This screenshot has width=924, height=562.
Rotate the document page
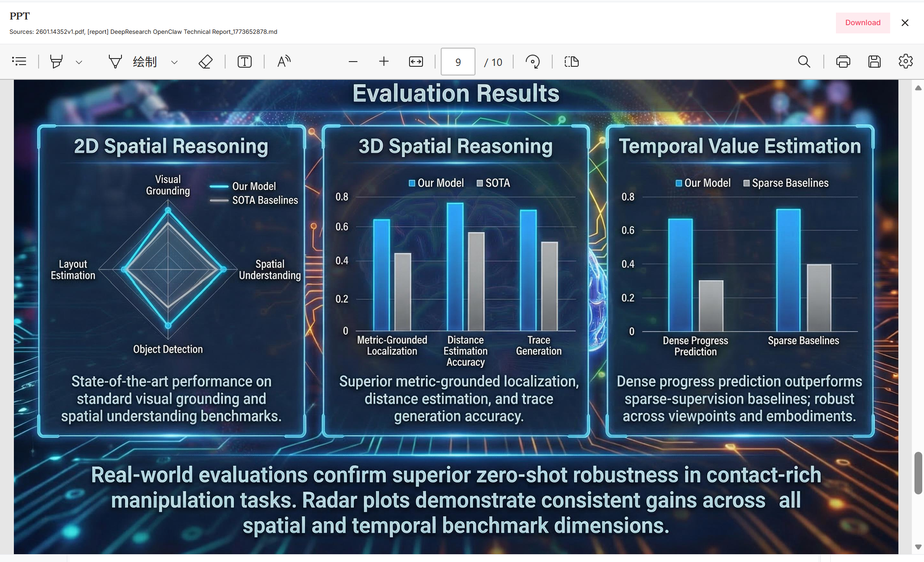coord(533,62)
